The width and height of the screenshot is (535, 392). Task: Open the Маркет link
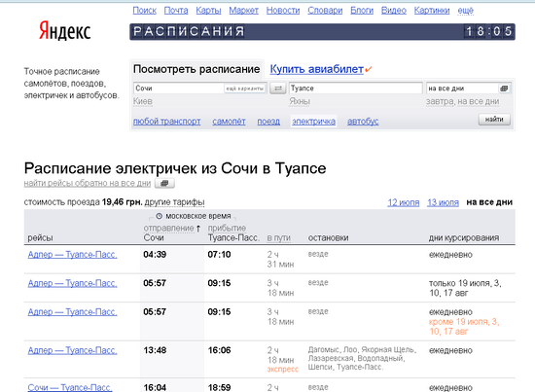click(243, 11)
